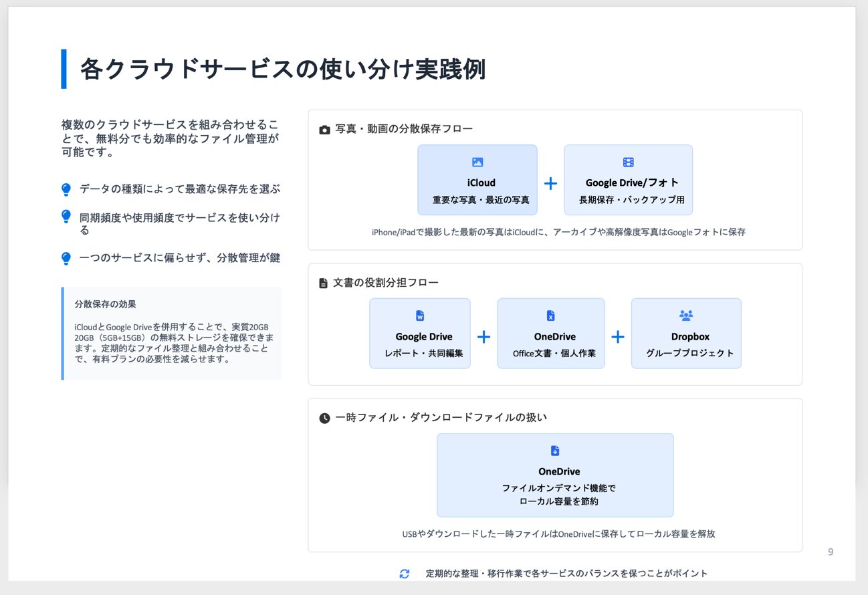Screen dimensions: 868x595
Task: Click the 分散保存の効果 info box
Action: click(172, 334)
